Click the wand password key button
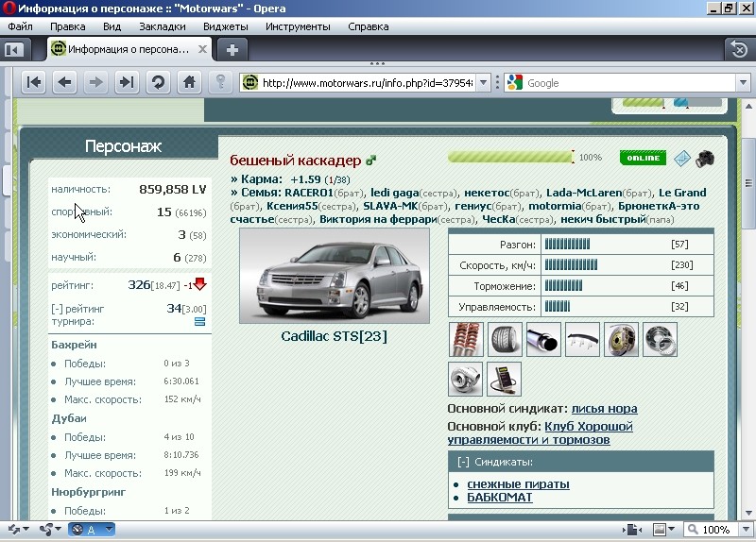 pos(221,83)
